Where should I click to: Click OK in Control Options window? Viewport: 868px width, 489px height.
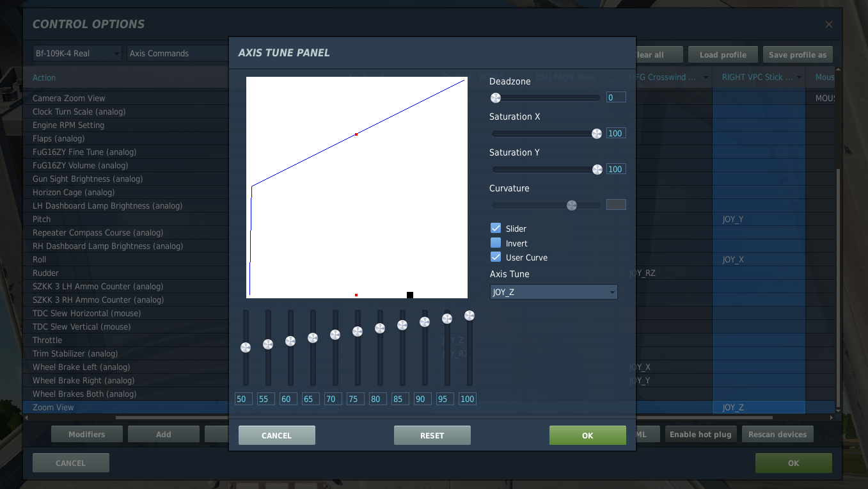794,463
